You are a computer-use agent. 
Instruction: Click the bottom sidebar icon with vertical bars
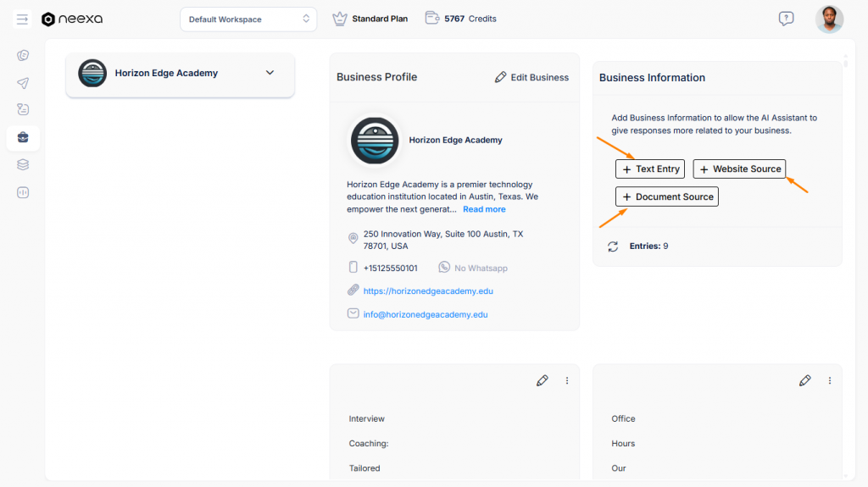click(x=23, y=192)
